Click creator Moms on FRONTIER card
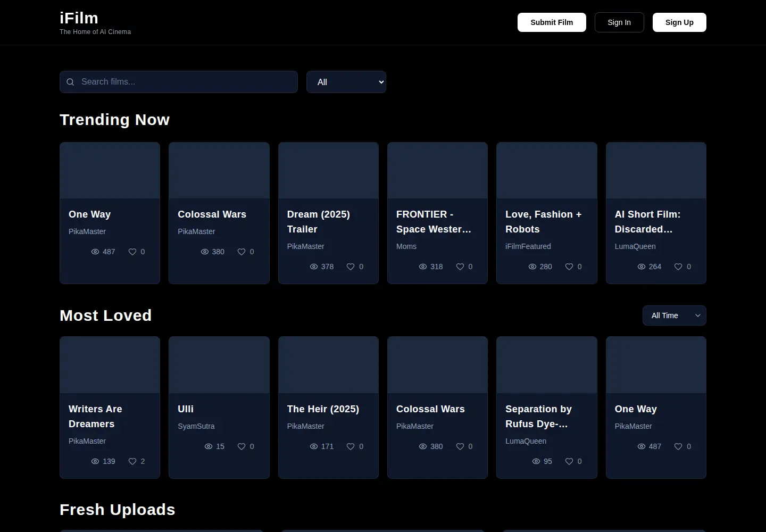 pyautogui.click(x=406, y=246)
